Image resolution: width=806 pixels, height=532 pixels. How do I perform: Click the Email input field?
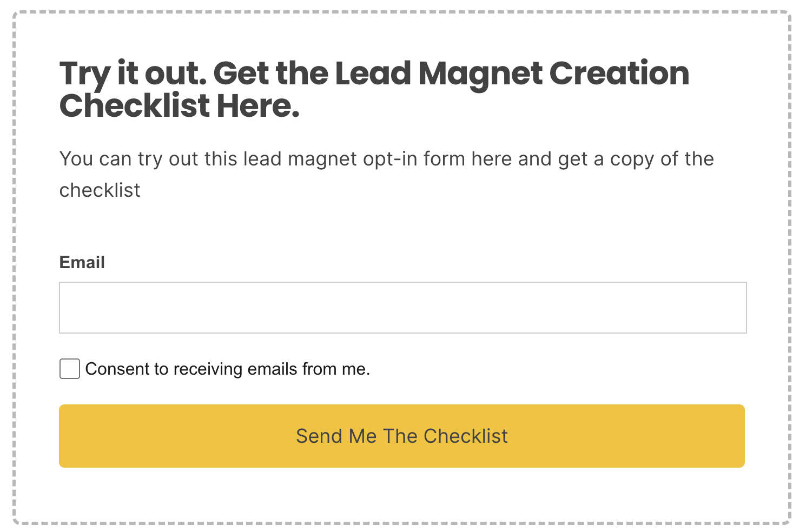pos(402,308)
